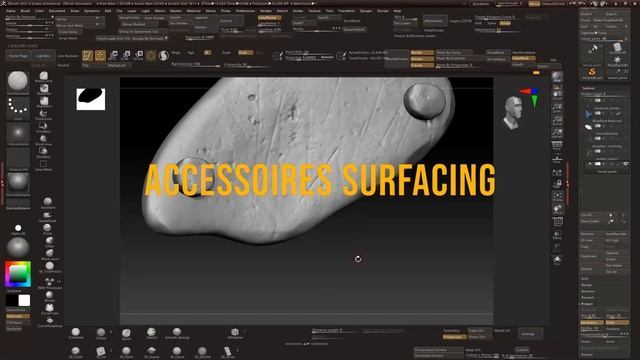
Task: Click the QuickSave button
Action: point(480,4)
